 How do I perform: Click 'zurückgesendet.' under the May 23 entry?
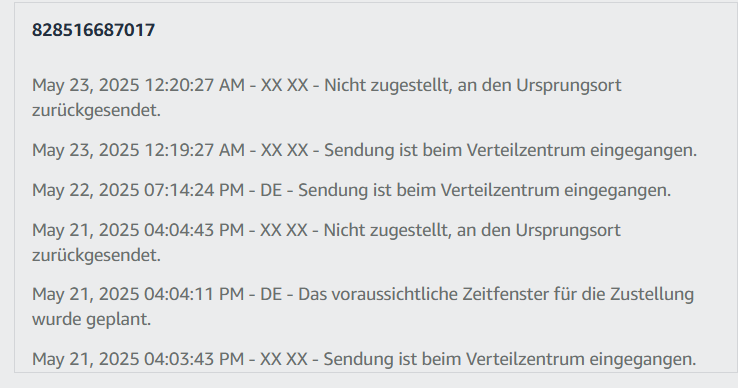(96, 110)
